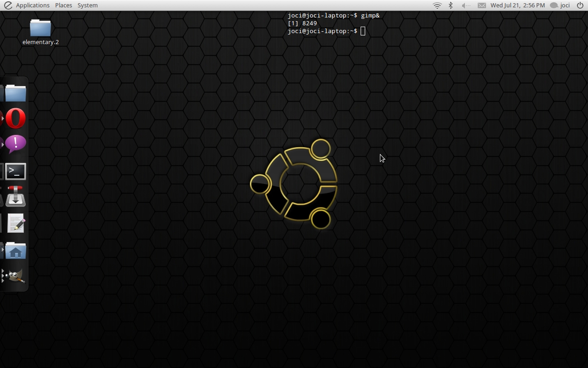Open the clock showing Wed Jul 21, 2:56 PM
Image resolution: width=588 pixels, height=368 pixels.
[x=517, y=5]
